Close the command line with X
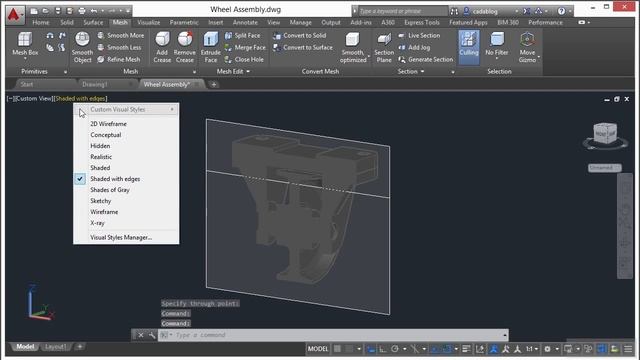The height and width of the screenshot is (360, 640). [x=140, y=335]
